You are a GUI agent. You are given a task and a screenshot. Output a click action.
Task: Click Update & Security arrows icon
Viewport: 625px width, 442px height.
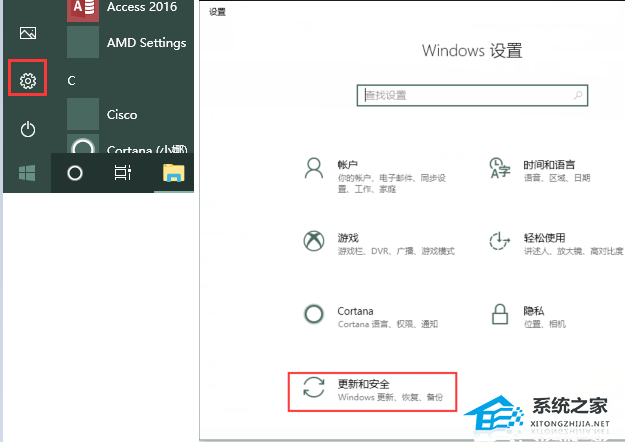tap(314, 387)
